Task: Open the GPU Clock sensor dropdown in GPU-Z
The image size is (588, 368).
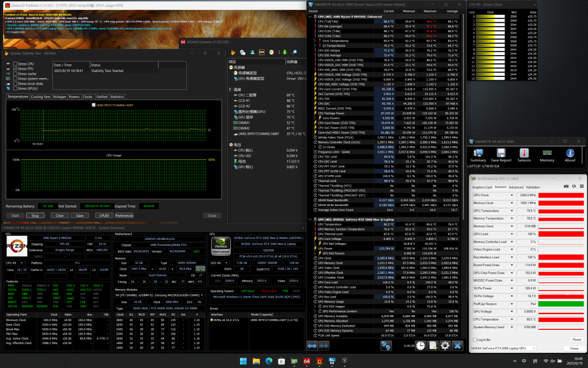Action: coord(511,195)
